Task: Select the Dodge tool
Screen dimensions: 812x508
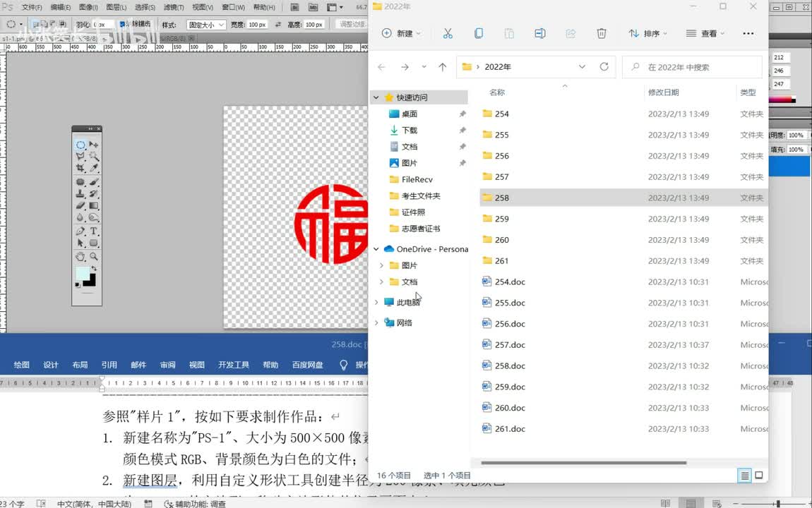Action: pos(94,218)
